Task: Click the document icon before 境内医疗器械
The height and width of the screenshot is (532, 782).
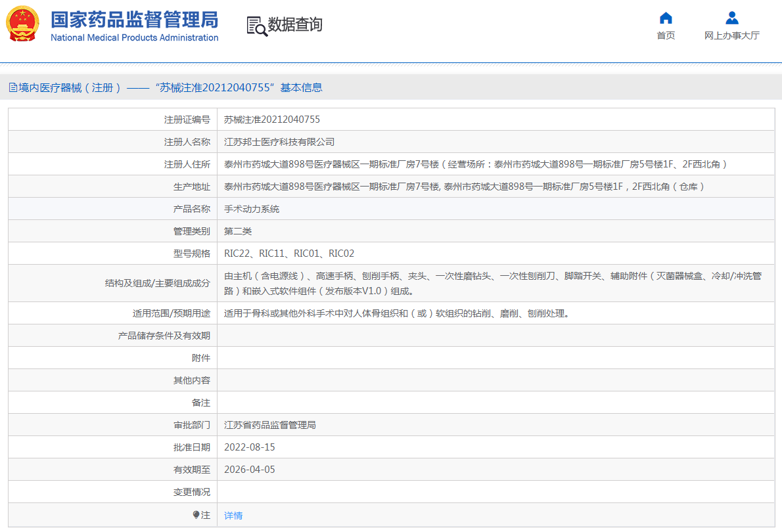Action: 12,88
